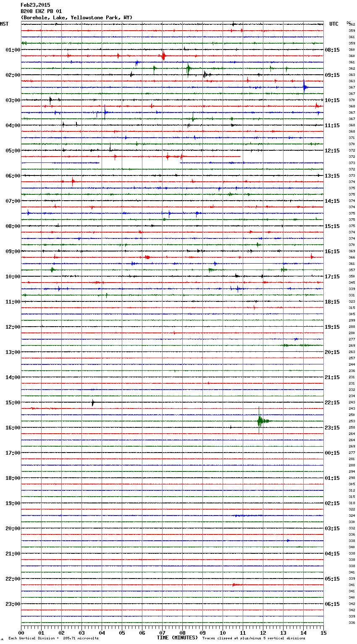Select the 08:00 MST hour label
357x644 pixels.
tap(13, 226)
